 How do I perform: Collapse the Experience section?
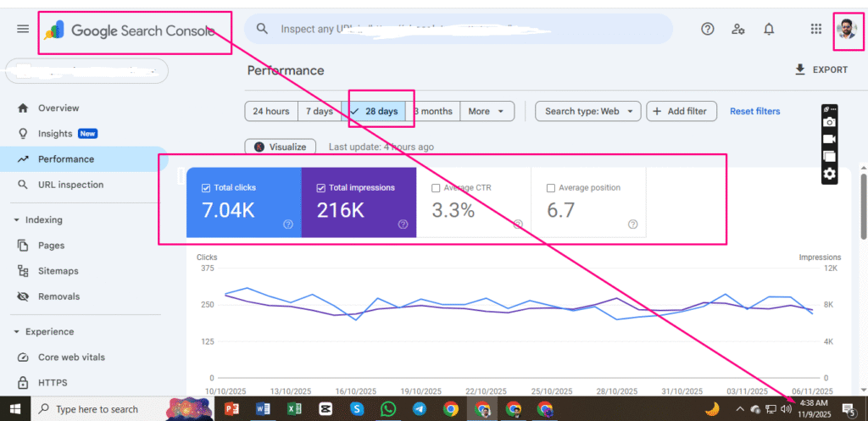click(17, 332)
